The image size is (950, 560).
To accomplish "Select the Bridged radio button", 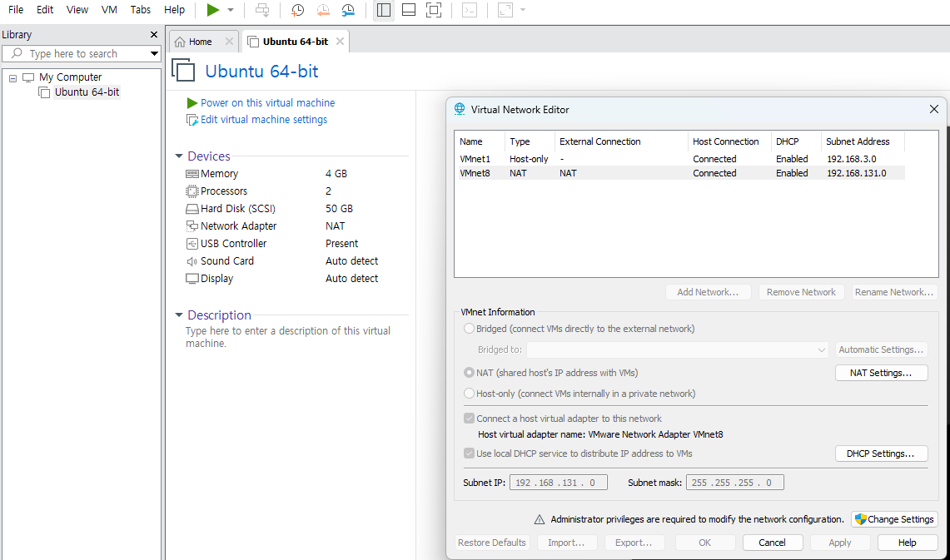I will tap(469, 329).
